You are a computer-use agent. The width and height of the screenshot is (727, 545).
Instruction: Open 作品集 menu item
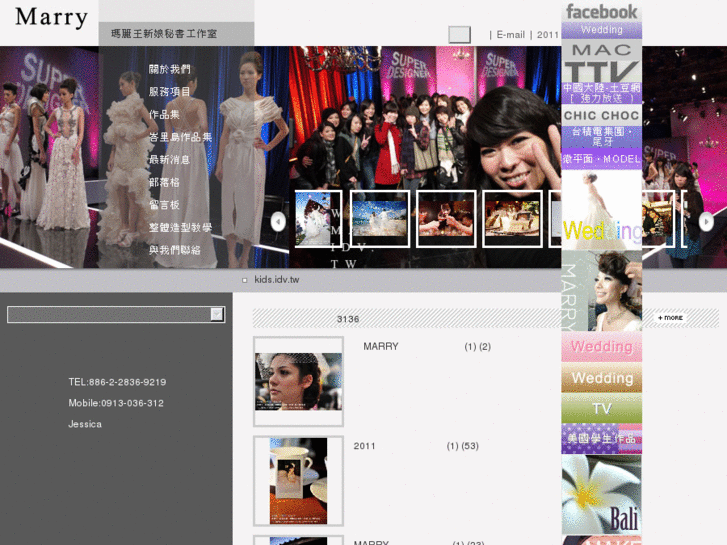click(x=164, y=115)
